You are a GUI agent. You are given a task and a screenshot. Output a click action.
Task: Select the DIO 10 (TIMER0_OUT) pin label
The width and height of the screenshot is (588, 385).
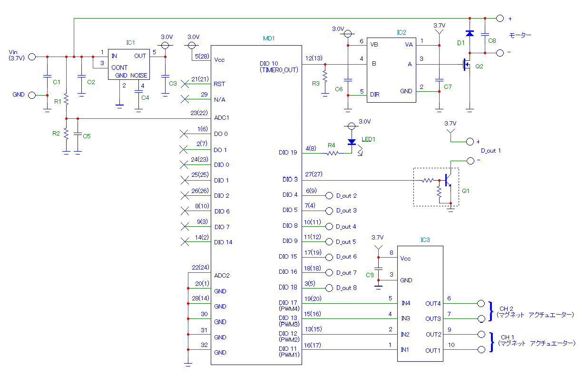click(278, 67)
